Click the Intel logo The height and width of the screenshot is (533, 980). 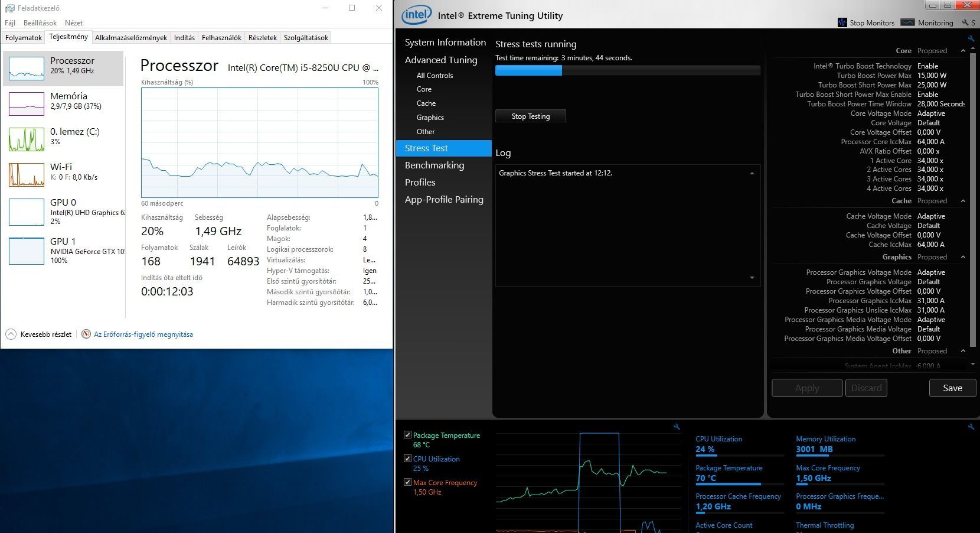(x=416, y=15)
